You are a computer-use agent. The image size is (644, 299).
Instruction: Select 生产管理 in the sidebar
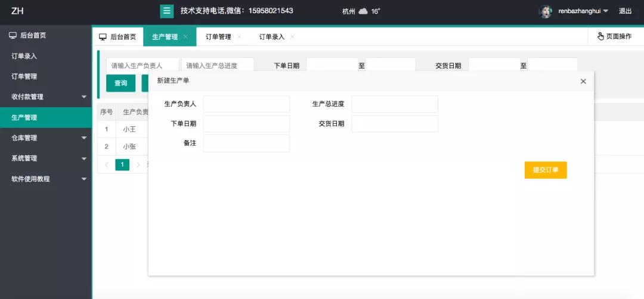[45, 118]
